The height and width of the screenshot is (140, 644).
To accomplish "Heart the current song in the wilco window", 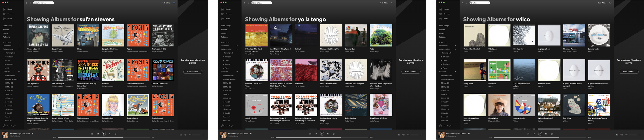I will [469, 133].
